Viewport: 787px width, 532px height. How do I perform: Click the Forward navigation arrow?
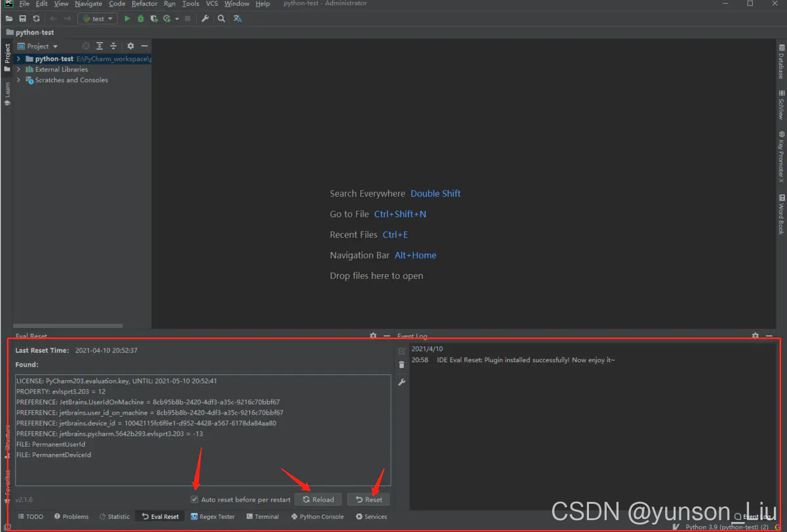point(67,19)
